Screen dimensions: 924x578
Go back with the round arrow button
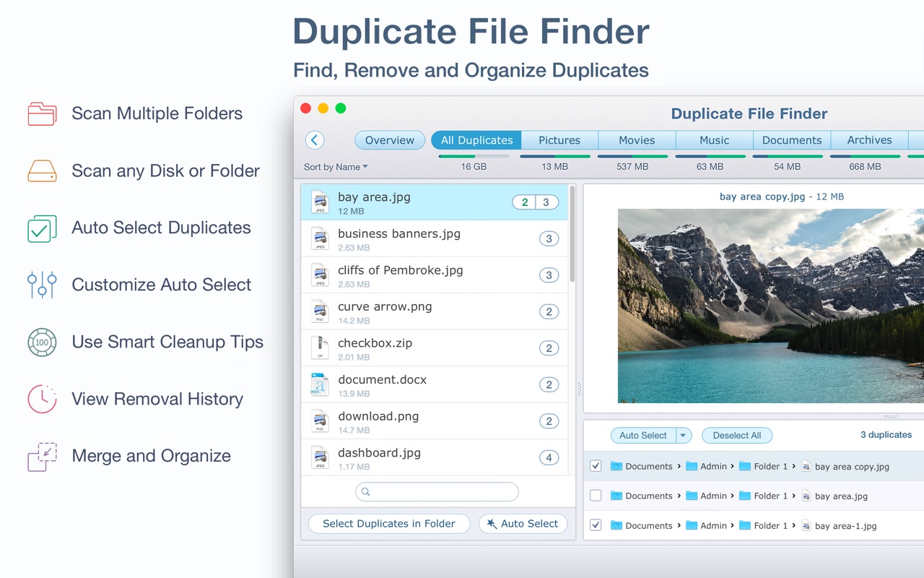click(x=315, y=140)
